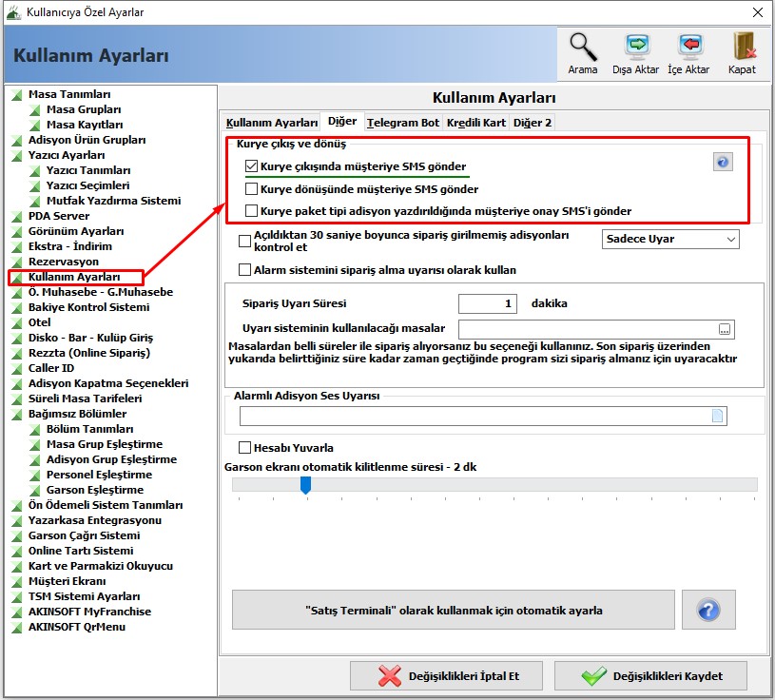Open the Telegram Bot tab
Viewport: 775px width, 700px height.
pyautogui.click(x=403, y=123)
